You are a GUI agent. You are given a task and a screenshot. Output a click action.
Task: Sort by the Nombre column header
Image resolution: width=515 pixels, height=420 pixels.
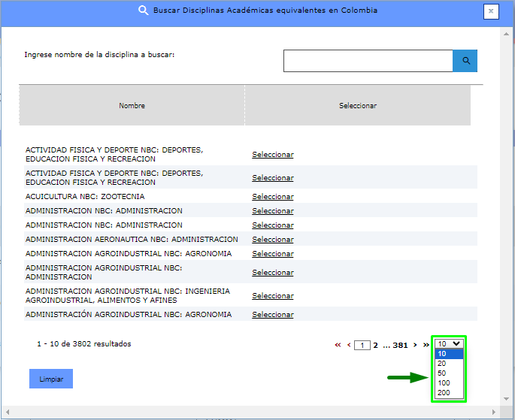tap(132, 106)
